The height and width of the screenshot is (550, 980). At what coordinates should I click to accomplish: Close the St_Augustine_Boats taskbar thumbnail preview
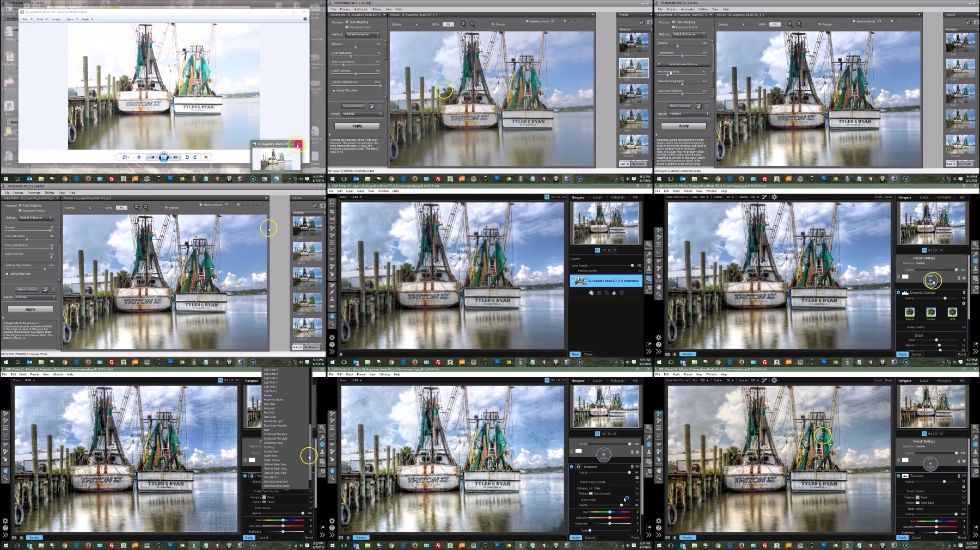pos(298,144)
